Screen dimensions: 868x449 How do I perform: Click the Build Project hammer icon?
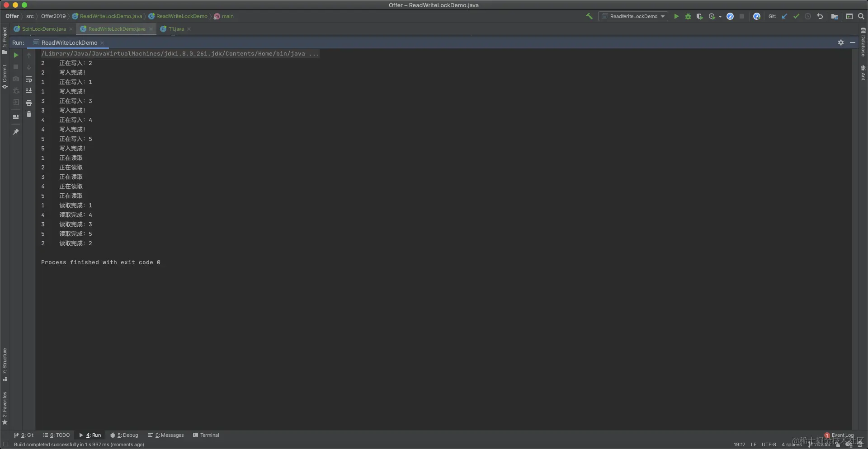coord(589,16)
